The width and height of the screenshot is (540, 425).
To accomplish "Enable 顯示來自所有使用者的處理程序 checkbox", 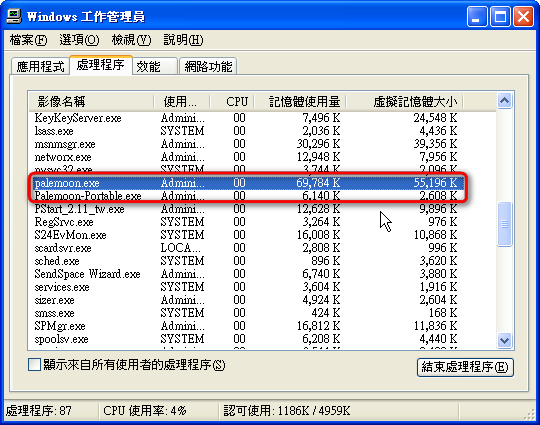I will [34, 365].
